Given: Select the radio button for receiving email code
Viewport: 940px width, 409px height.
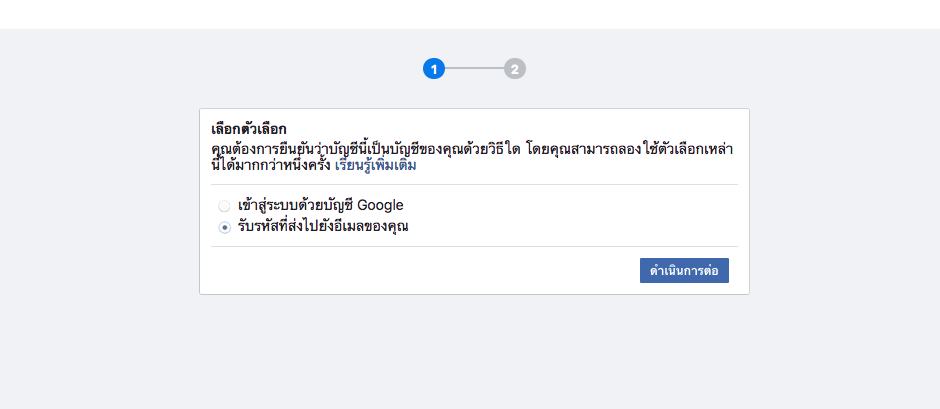Looking at the screenshot, I should [224, 227].
